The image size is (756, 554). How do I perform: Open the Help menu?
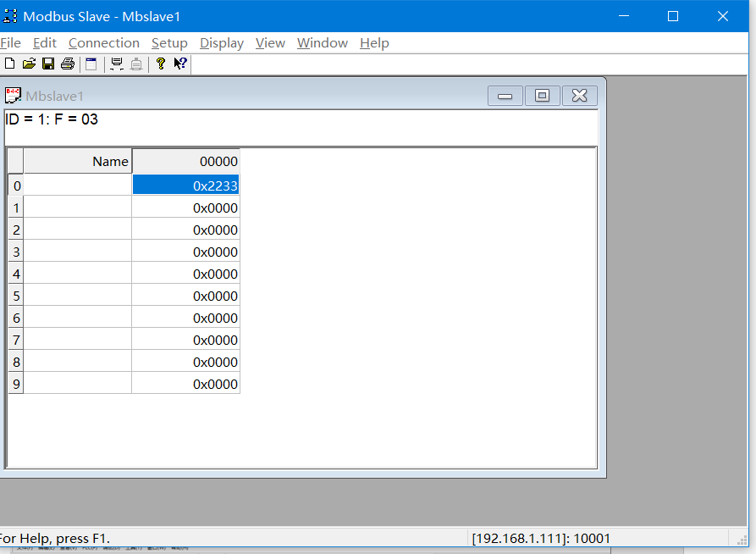374,43
